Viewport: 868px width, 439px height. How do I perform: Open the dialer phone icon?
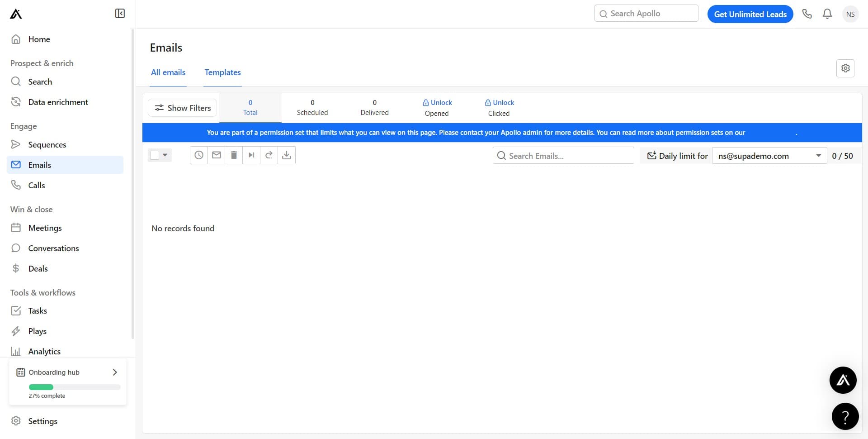pyautogui.click(x=807, y=14)
